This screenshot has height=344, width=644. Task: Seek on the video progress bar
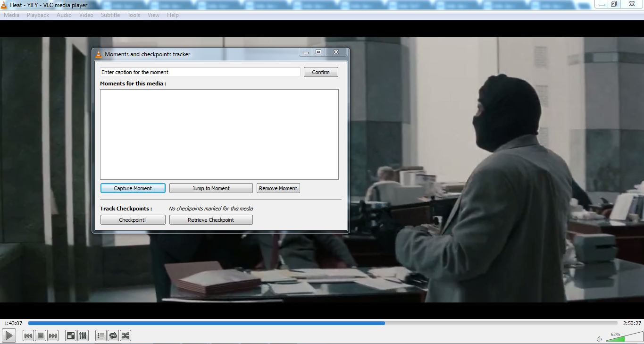pyautogui.click(x=323, y=323)
